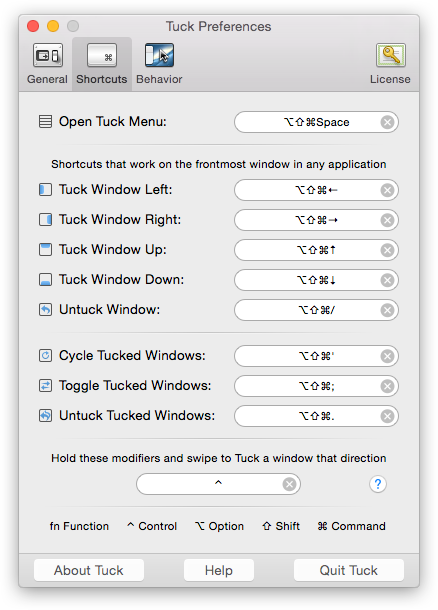This screenshot has height=610, width=438.
Task: Clear the Cycle Tucked Windows shortcut
Action: [387, 356]
